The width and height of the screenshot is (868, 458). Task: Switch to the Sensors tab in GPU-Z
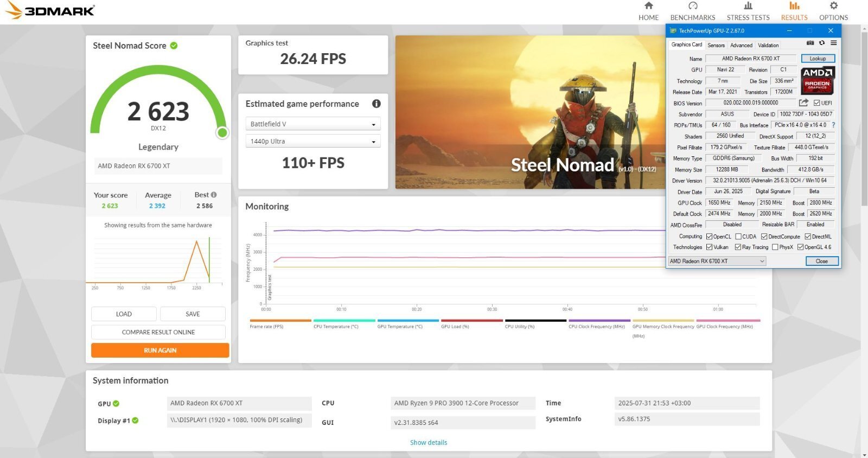point(716,46)
